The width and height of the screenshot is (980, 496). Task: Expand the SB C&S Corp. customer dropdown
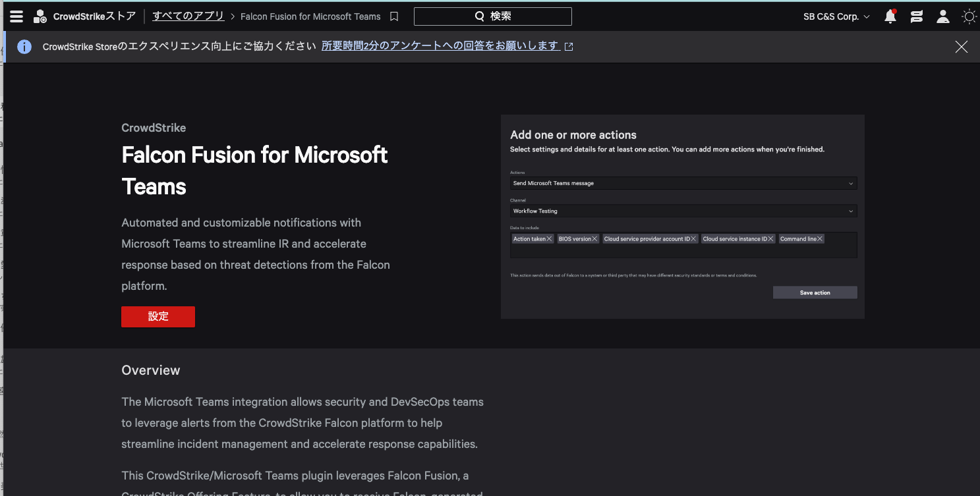click(x=836, y=16)
